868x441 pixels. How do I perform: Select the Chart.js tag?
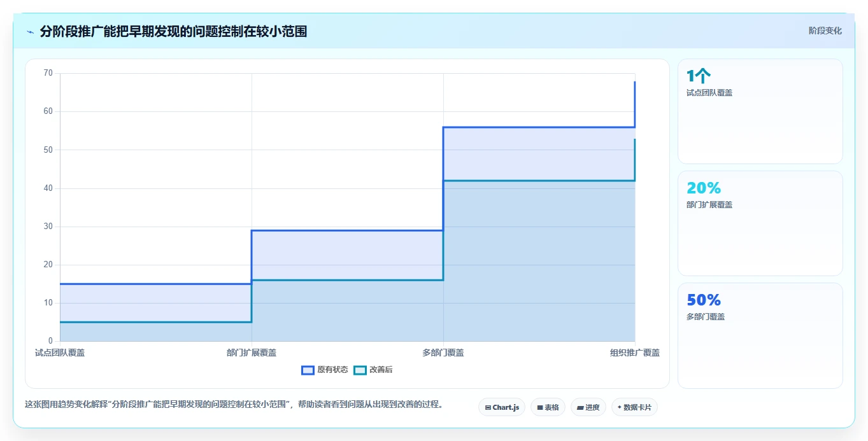[502, 407]
